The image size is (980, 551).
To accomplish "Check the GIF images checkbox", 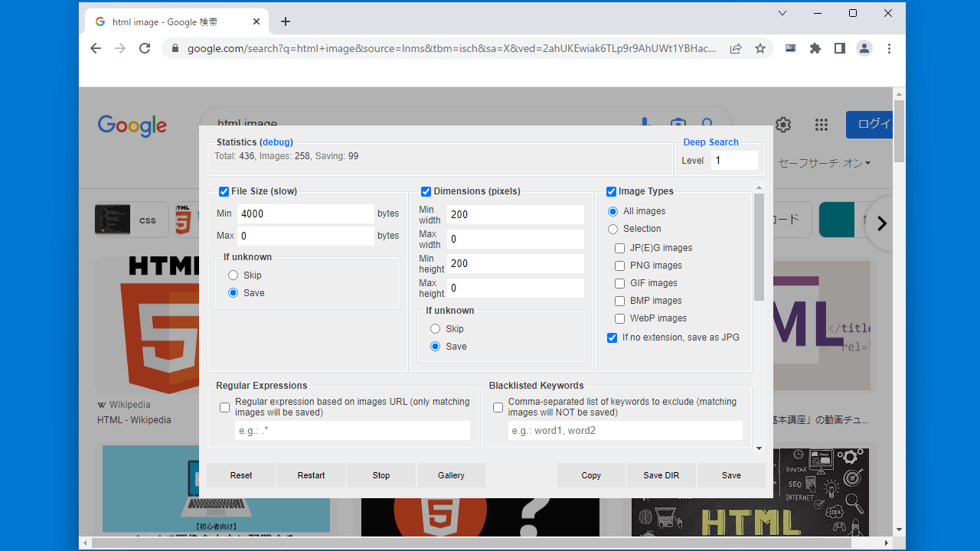I will (619, 283).
